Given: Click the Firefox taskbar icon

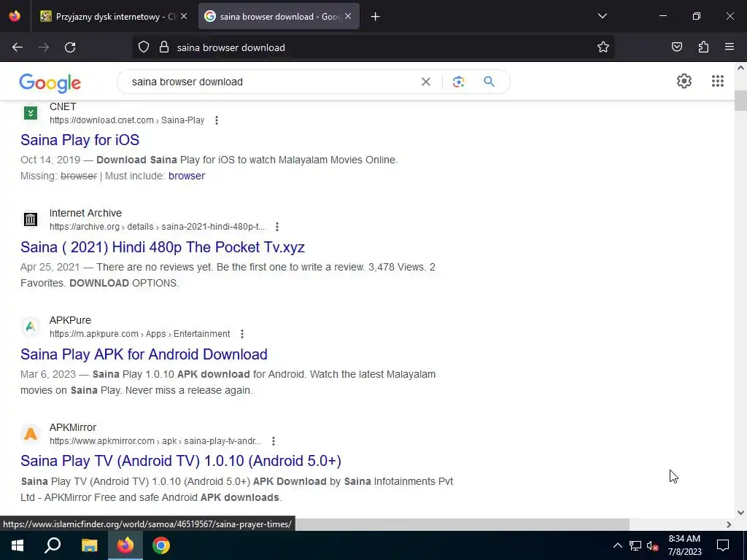Looking at the screenshot, I should click(125, 545).
